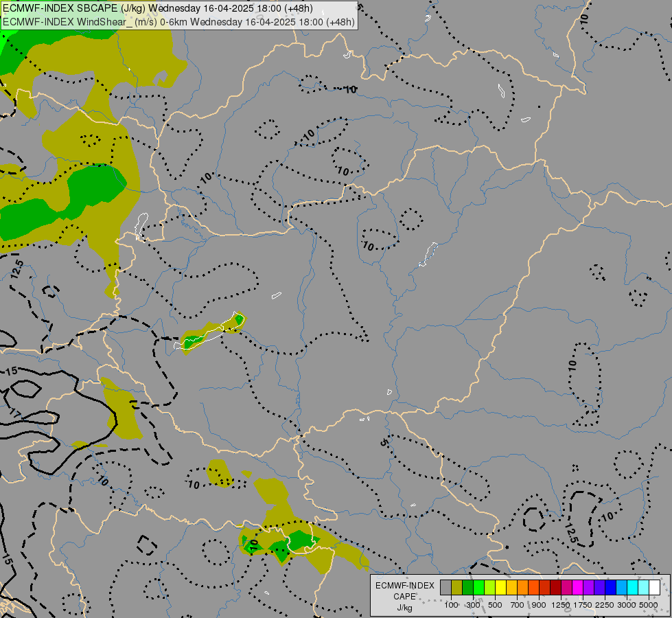
Task: Pick the dark maroon swatch before 1250
Action: [555, 587]
